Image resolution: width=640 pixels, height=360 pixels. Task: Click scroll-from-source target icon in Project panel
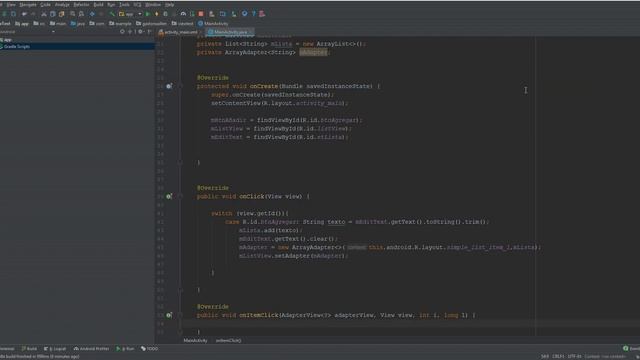click(122, 31)
